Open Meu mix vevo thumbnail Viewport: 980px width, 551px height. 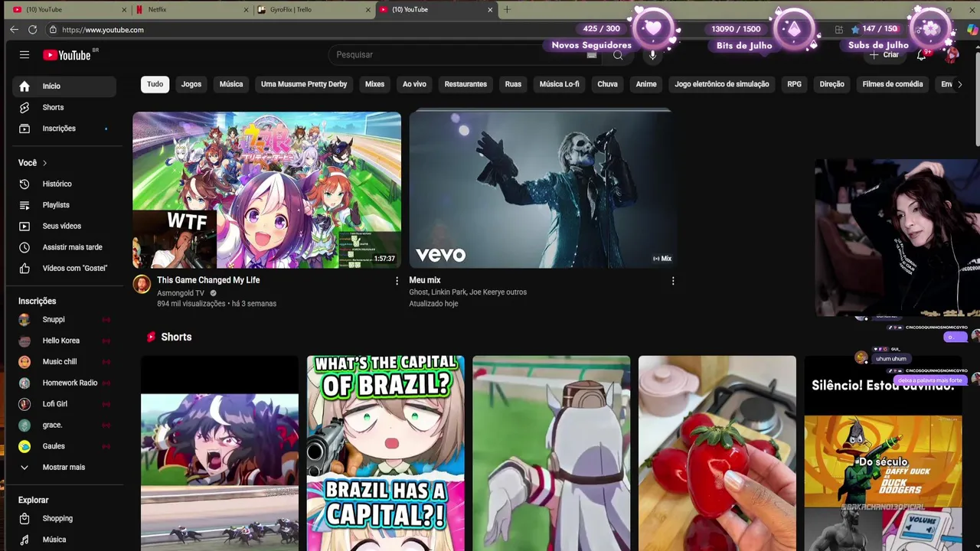tap(543, 190)
